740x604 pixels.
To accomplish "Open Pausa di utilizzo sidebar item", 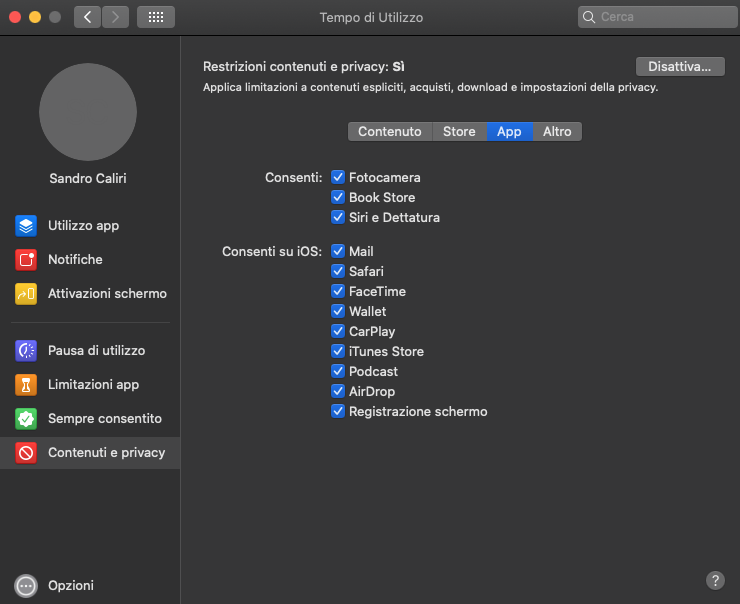I will point(90,351).
